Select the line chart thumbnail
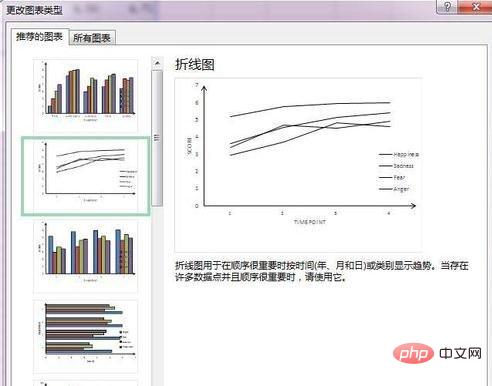The width and height of the screenshot is (492, 386). pos(85,176)
